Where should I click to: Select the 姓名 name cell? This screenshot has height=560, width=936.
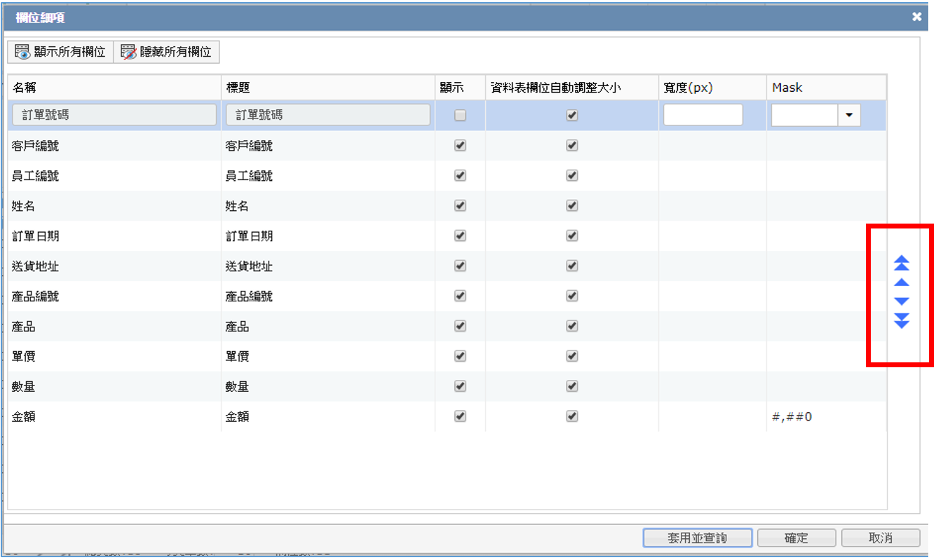114,206
